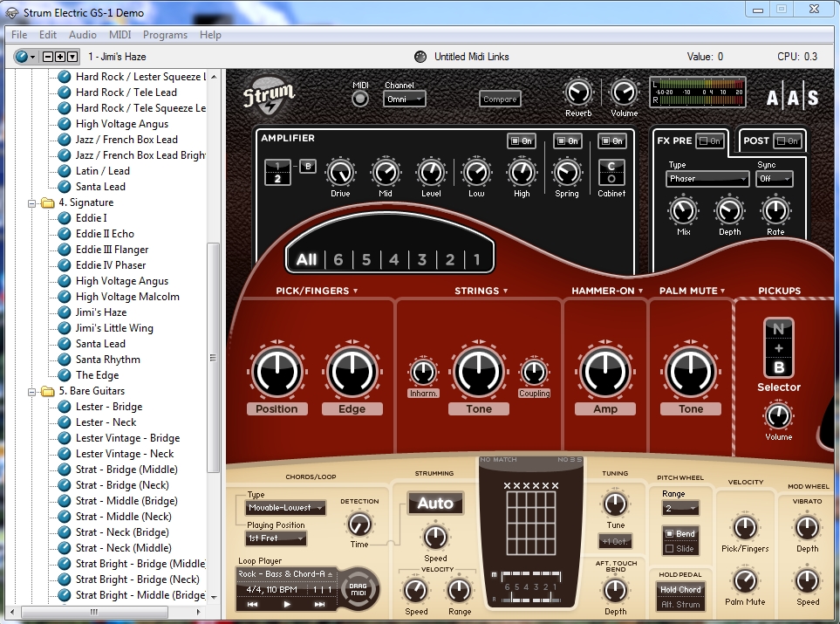Image resolution: width=840 pixels, height=624 pixels.
Task: Click the Strings Tone knob
Action: tap(478, 372)
